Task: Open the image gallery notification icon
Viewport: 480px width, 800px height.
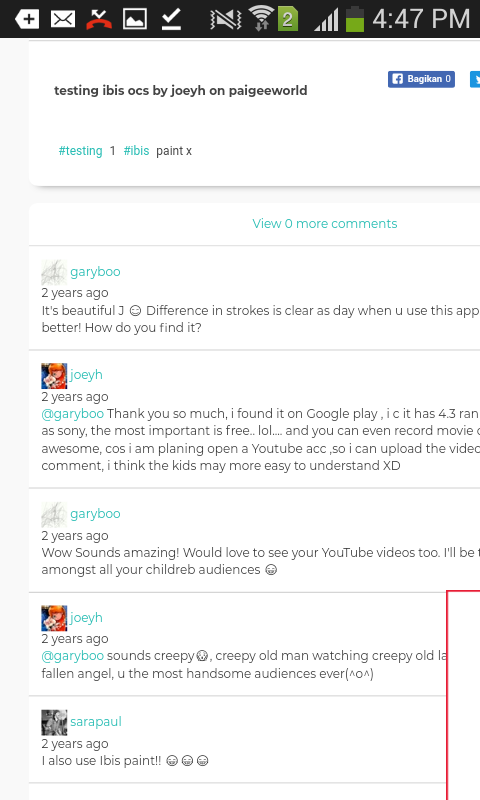Action: 135,19
